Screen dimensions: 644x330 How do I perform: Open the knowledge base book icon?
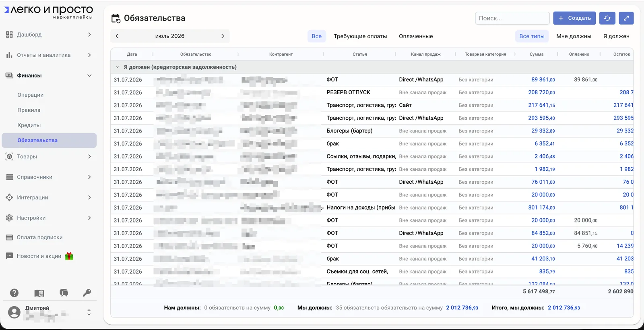[x=39, y=293]
